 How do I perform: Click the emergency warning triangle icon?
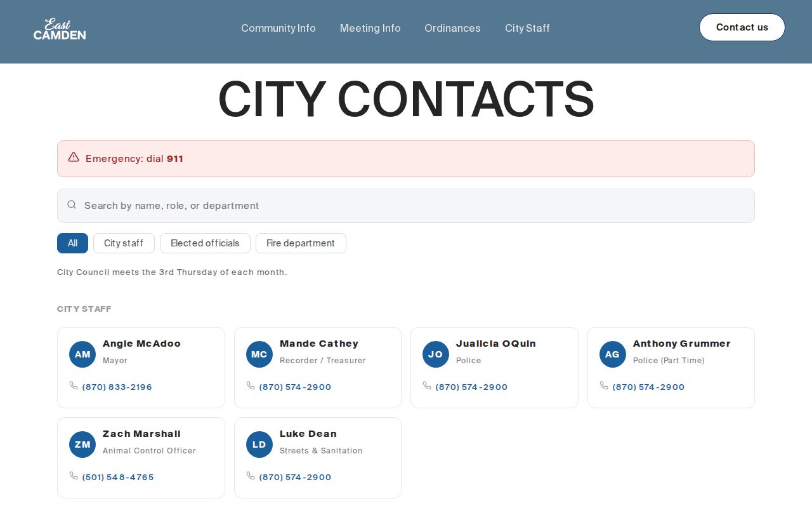(74, 157)
